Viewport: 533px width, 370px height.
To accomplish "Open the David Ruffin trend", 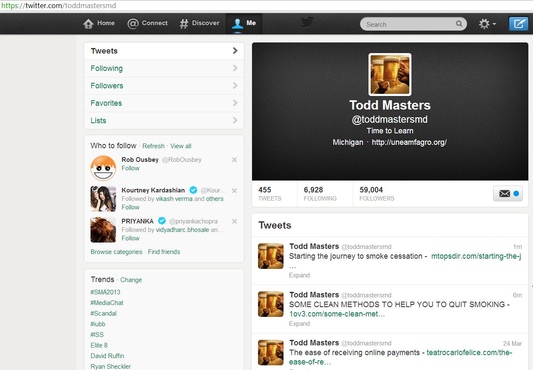I will click(x=107, y=356).
